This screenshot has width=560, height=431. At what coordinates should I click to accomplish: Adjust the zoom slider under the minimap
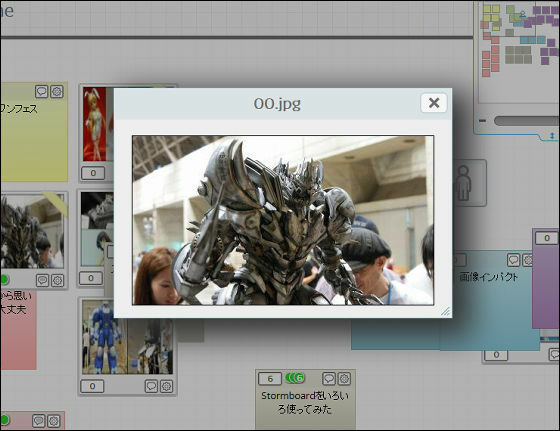[527, 121]
